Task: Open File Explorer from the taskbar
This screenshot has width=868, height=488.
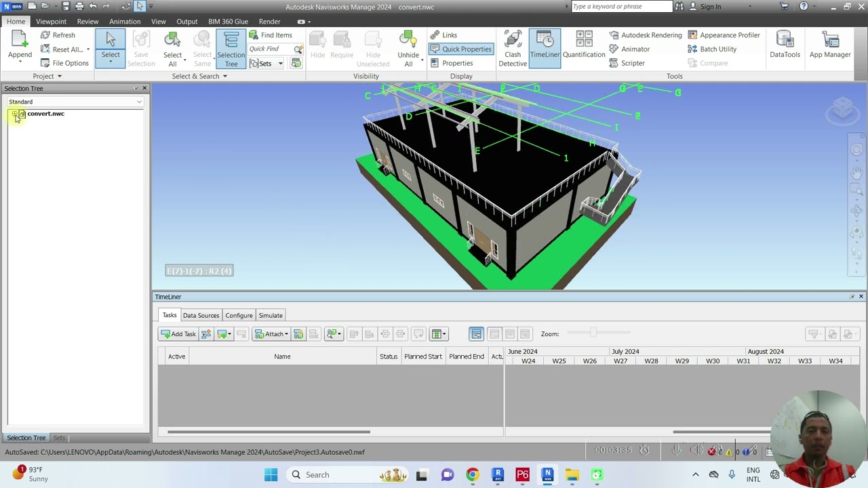Action: click(x=572, y=474)
